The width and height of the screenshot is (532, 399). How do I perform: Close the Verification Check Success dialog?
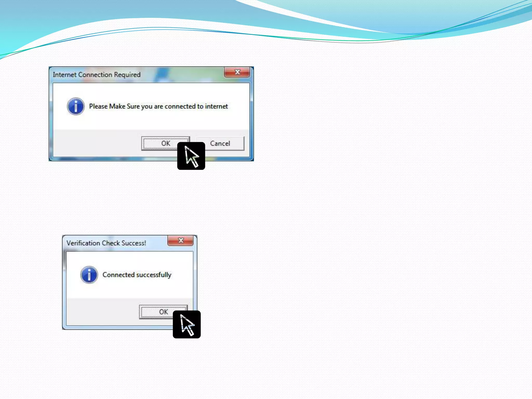[181, 241]
